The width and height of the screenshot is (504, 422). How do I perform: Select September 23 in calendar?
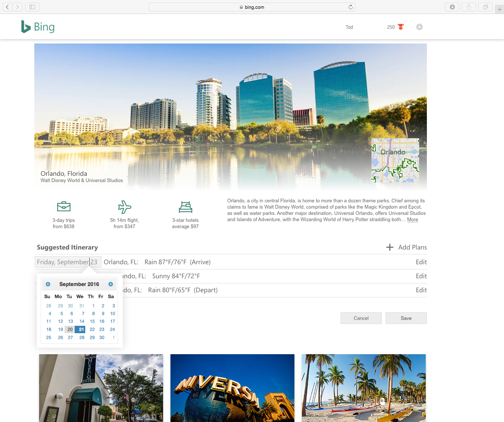tap(102, 329)
